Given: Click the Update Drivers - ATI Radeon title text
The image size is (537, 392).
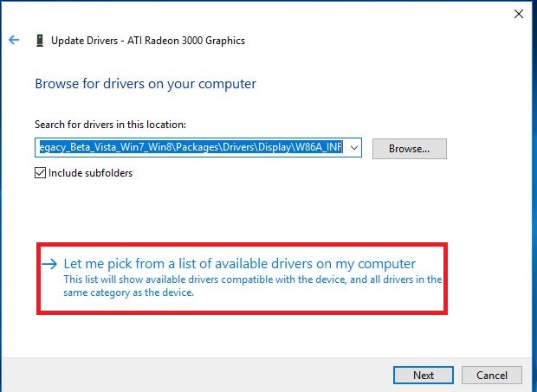Looking at the screenshot, I should (147, 40).
